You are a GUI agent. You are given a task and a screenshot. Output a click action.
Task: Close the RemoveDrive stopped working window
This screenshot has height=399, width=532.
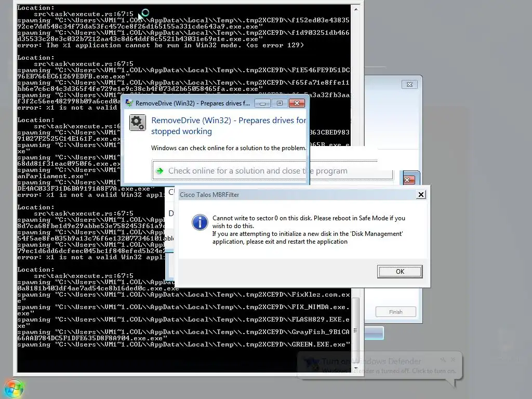pos(297,103)
